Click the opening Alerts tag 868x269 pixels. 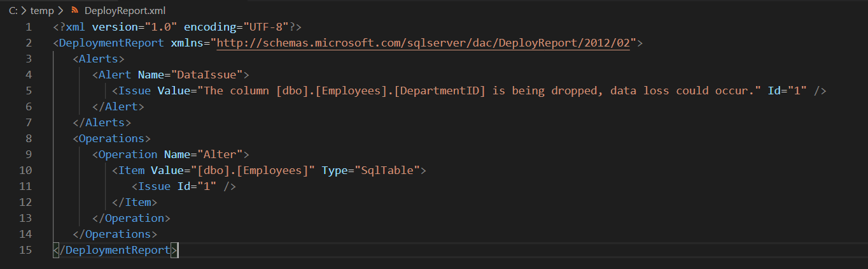tap(99, 59)
